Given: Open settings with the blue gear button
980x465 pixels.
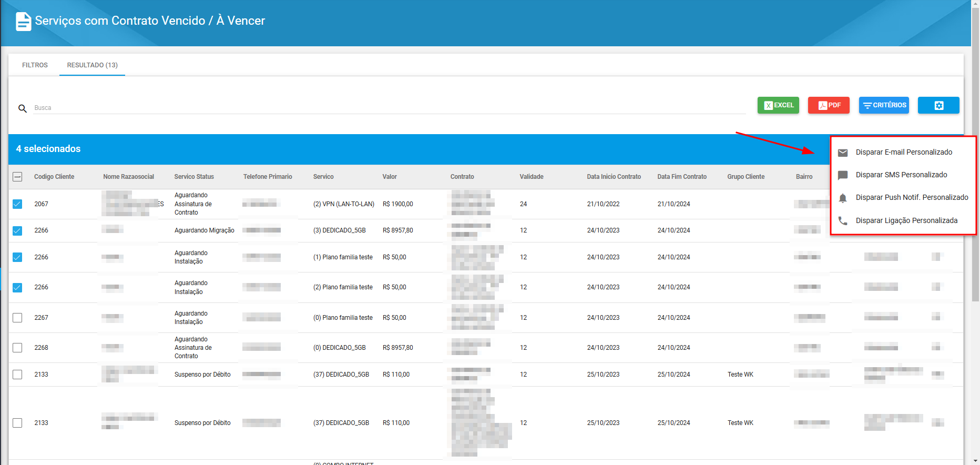Looking at the screenshot, I should pos(938,105).
